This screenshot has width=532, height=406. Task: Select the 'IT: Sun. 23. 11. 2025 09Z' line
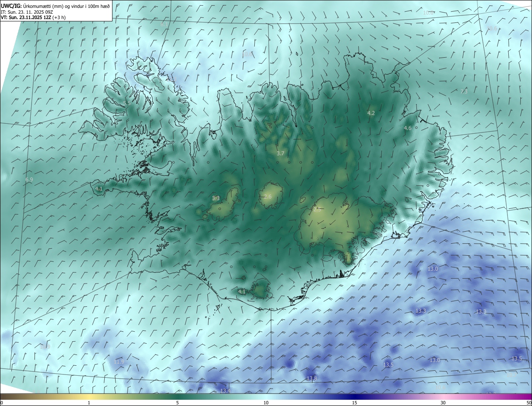pyautogui.click(x=27, y=12)
